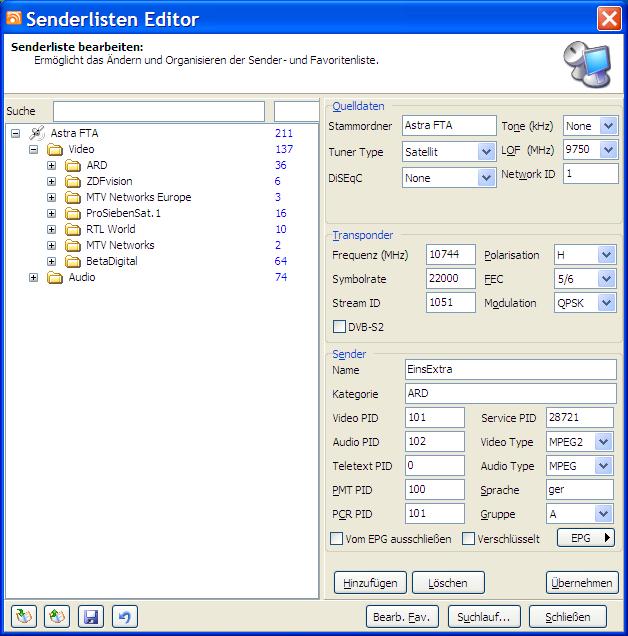This screenshot has height=636, width=628.
Task: Click into the Suche search field
Action: click(160, 111)
